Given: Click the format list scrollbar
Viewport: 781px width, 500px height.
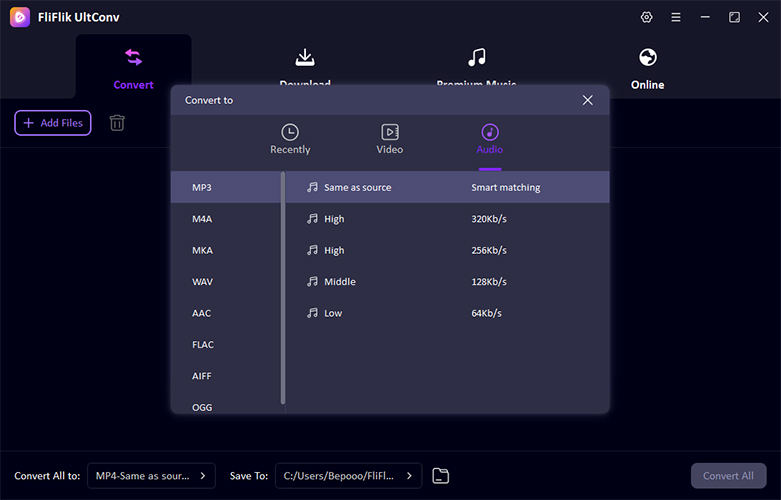Looking at the screenshot, I should coord(283,290).
